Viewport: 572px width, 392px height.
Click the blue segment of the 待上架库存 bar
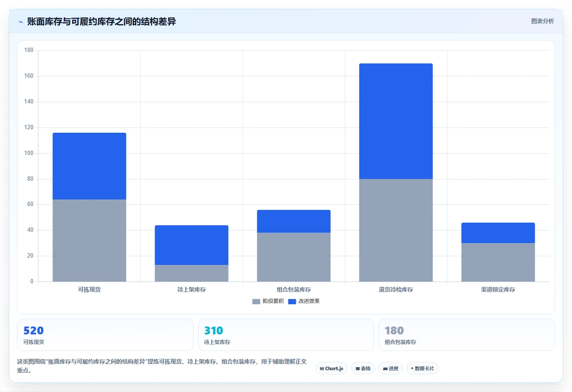tap(191, 245)
